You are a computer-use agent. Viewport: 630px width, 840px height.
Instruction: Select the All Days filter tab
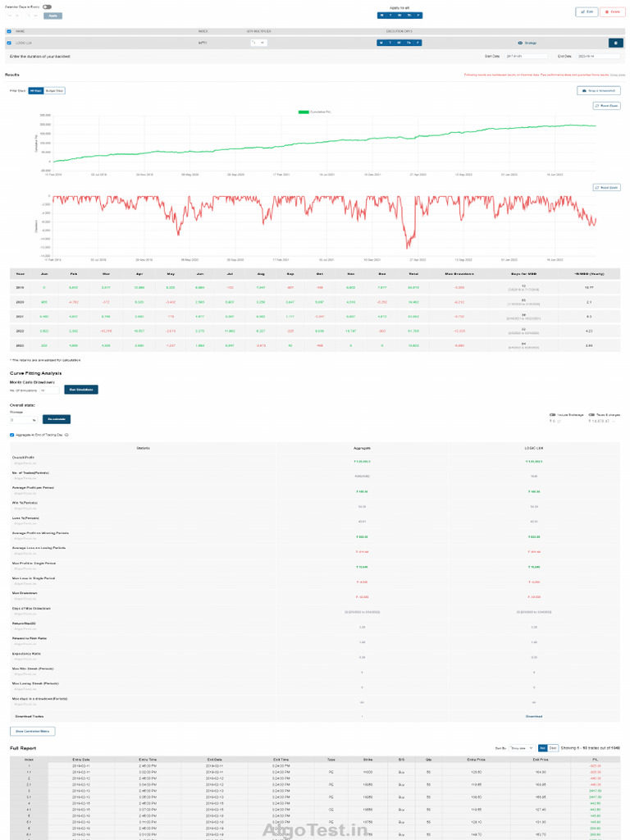pos(36,90)
